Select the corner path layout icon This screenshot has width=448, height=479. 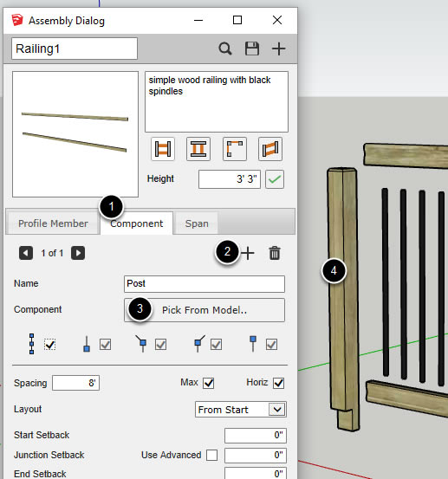(x=235, y=149)
